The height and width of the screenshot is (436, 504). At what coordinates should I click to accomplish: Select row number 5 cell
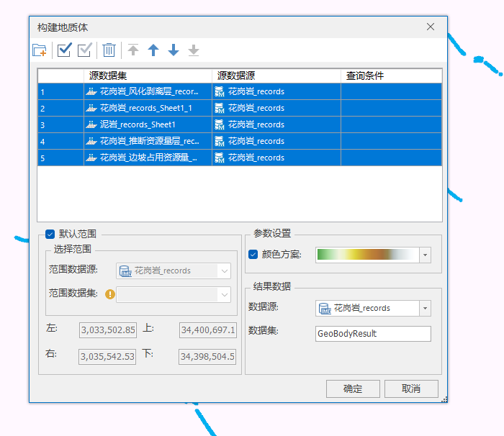point(60,158)
